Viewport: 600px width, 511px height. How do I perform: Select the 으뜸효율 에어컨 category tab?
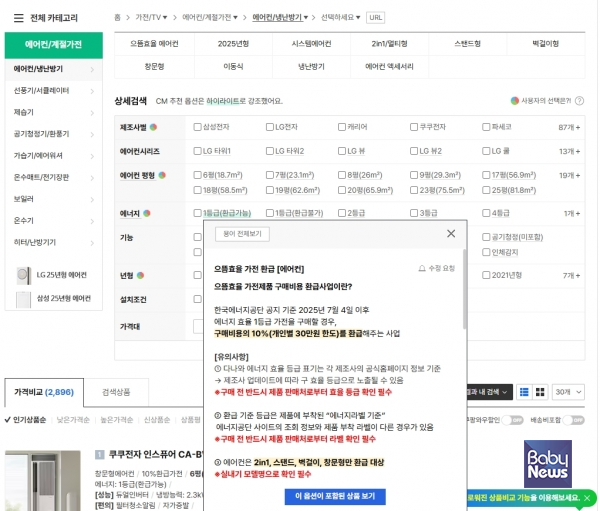154,44
